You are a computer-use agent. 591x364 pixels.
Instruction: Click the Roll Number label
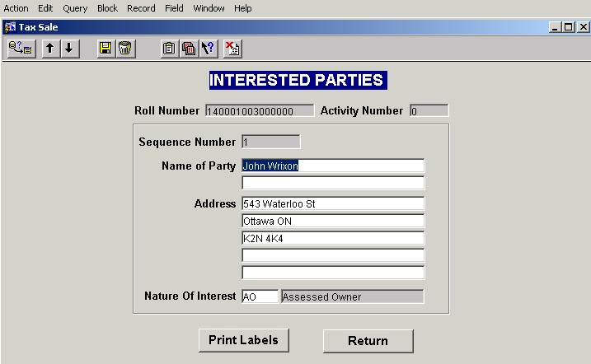pos(167,110)
